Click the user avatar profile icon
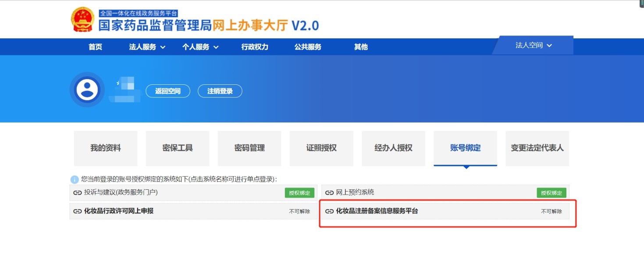This screenshot has width=644, height=253. coord(87,89)
